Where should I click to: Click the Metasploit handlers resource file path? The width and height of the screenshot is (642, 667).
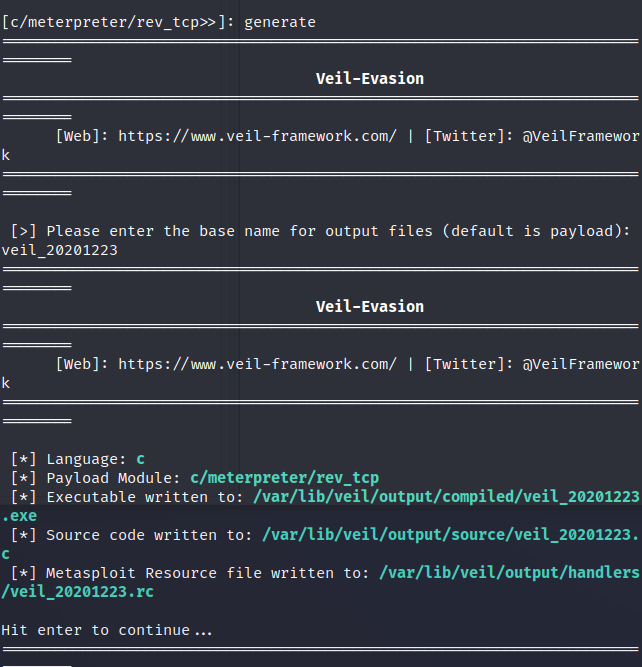click(x=508, y=573)
